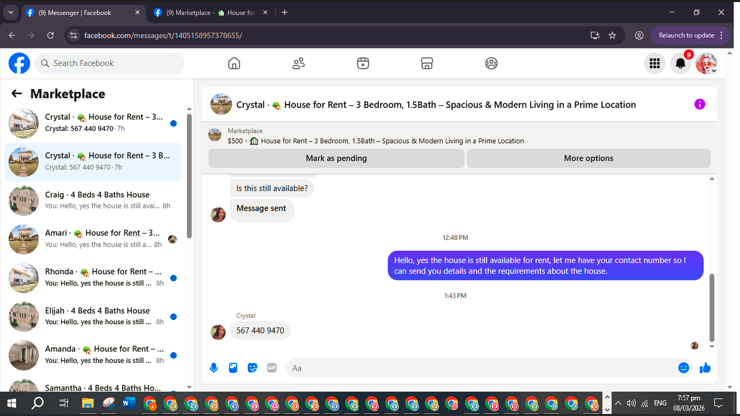Open Microsoft Word from taskbar
Screen dimensions: 740x416
(x=129, y=403)
